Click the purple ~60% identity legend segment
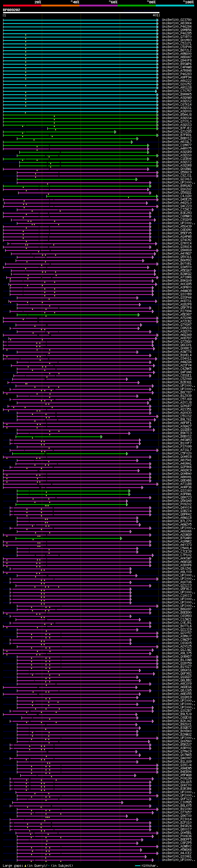197x868 pixels. point(98,6)
